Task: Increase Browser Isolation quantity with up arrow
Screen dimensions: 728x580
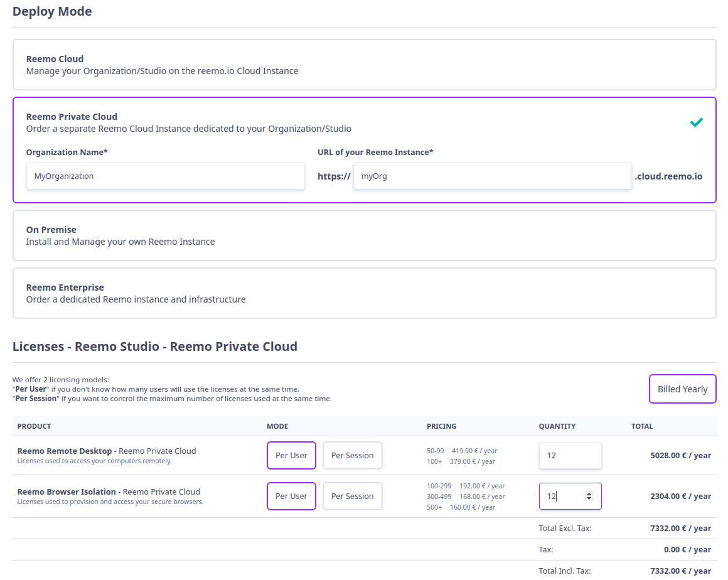Action: point(589,493)
